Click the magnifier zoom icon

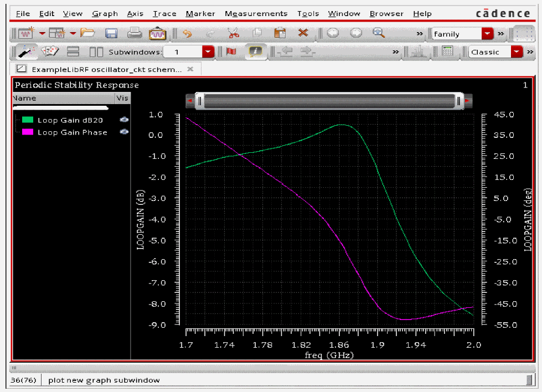pyautogui.click(x=379, y=33)
